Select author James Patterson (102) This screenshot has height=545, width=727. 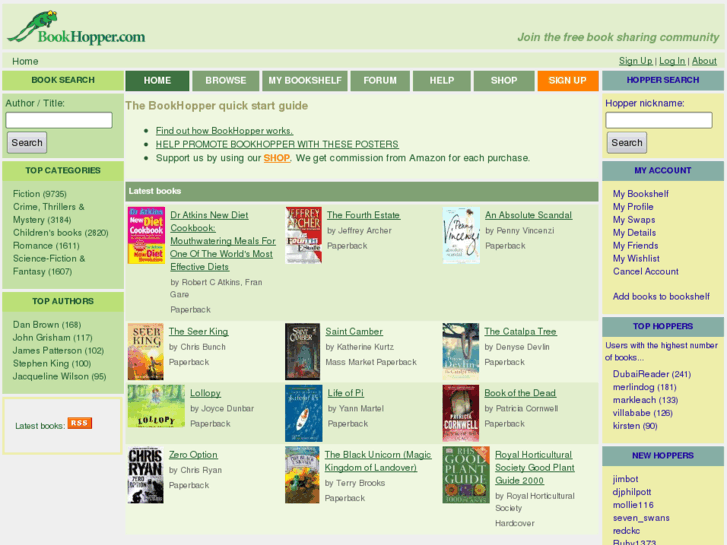(58, 351)
